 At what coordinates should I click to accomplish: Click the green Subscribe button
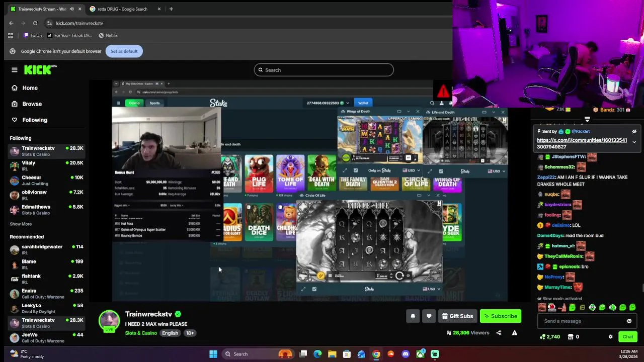pos(501,316)
